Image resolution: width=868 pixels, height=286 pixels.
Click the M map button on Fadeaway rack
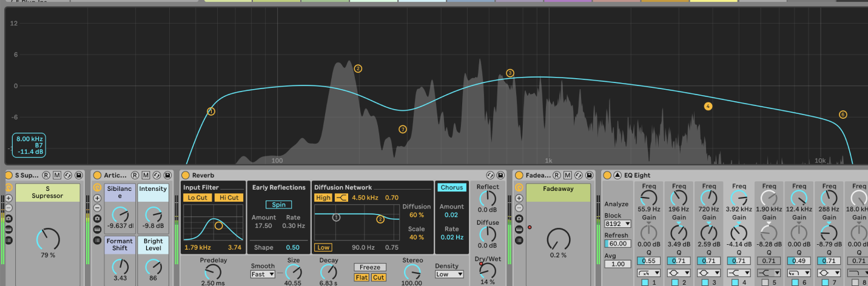tap(567, 175)
